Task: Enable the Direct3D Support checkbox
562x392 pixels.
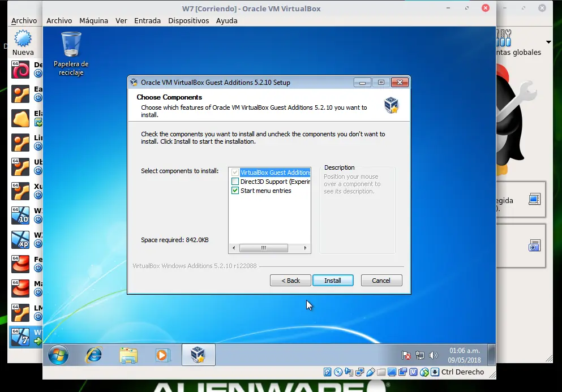Action: pos(235,182)
